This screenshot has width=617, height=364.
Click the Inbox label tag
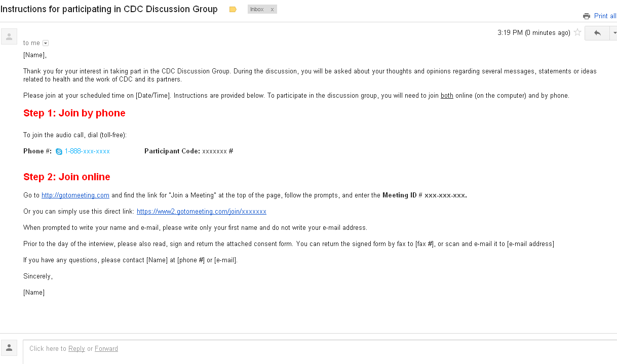pyautogui.click(x=257, y=10)
